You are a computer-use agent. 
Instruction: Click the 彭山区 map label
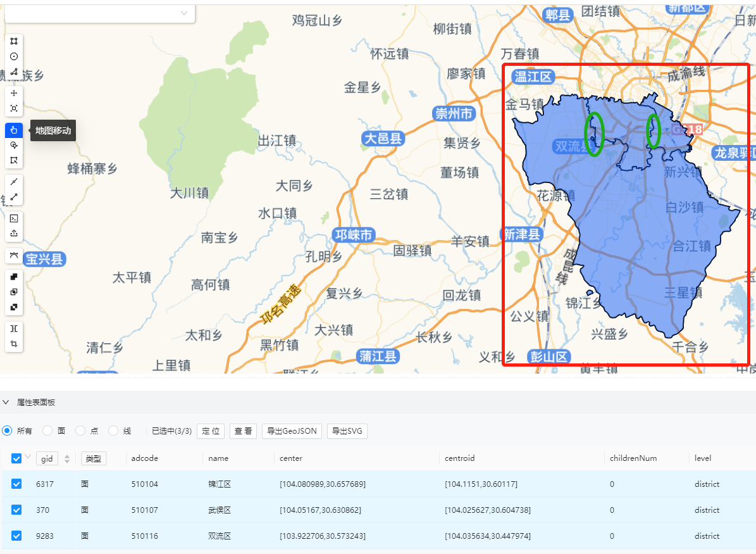click(548, 356)
